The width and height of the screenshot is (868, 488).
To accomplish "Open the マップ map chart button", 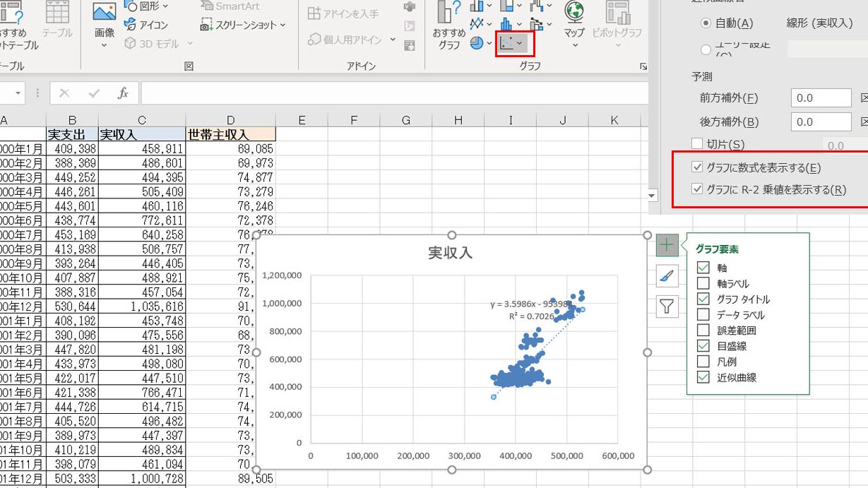I will (x=574, y=24).
